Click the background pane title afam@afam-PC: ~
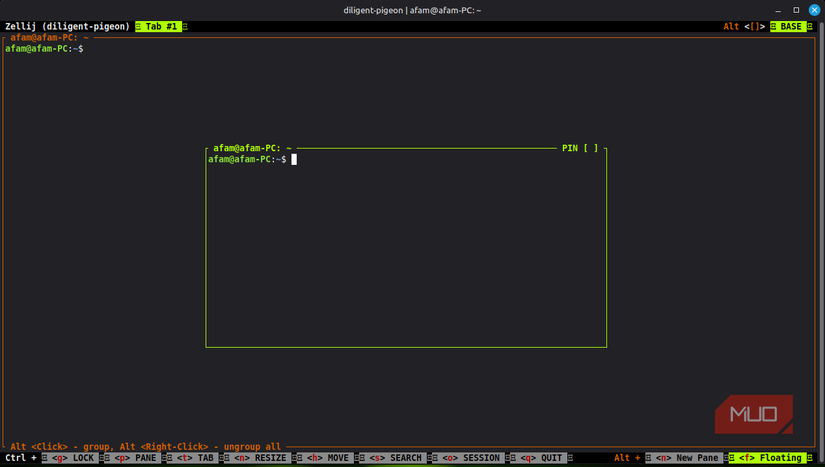 coord(49,37)
